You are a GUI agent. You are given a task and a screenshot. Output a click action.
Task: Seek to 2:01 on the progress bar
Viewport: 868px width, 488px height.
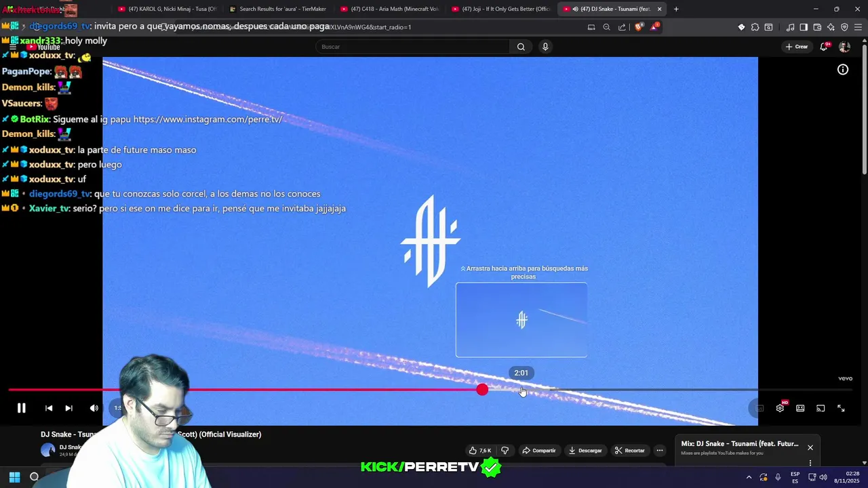click(521, 390)
